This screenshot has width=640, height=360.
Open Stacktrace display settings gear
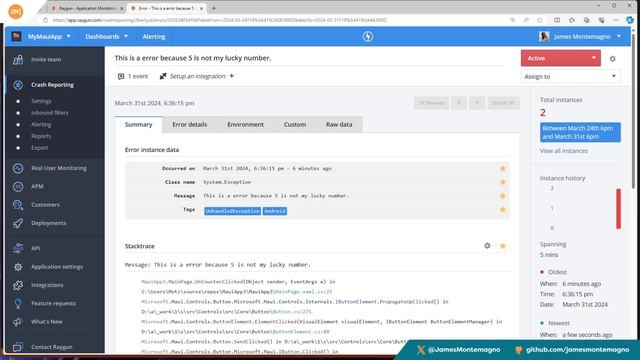487,246
